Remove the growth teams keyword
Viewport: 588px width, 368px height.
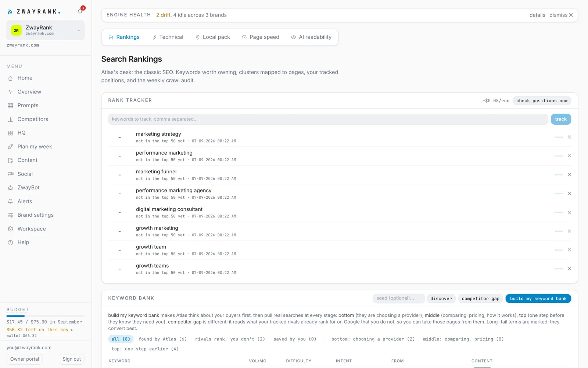(569, 269)
